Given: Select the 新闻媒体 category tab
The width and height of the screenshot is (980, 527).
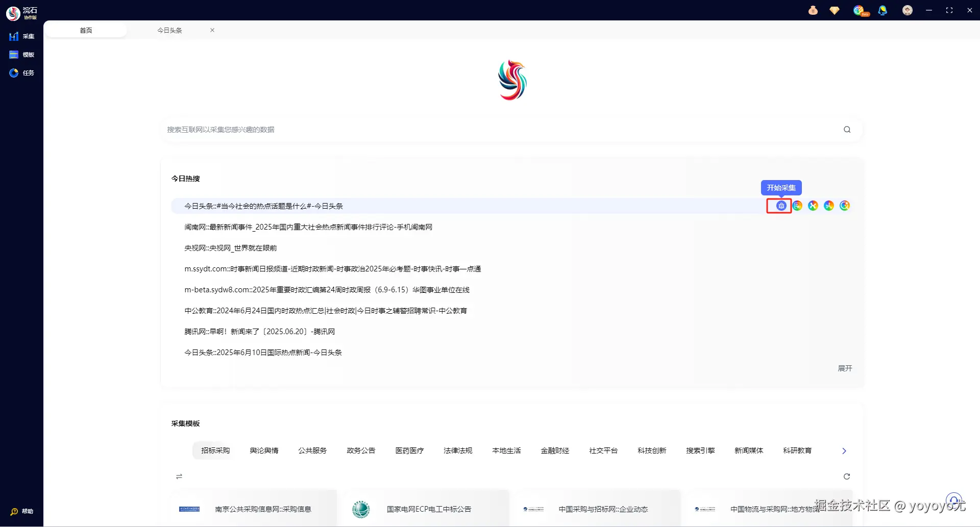Looking at the screenshot, I should (749, 450).
